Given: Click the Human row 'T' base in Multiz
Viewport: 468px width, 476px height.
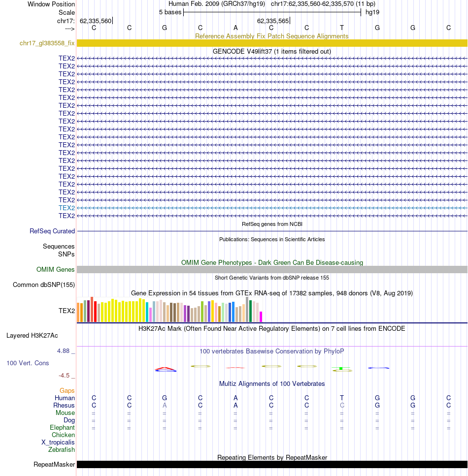Looking at the screenshot, I should pos(342,398).
